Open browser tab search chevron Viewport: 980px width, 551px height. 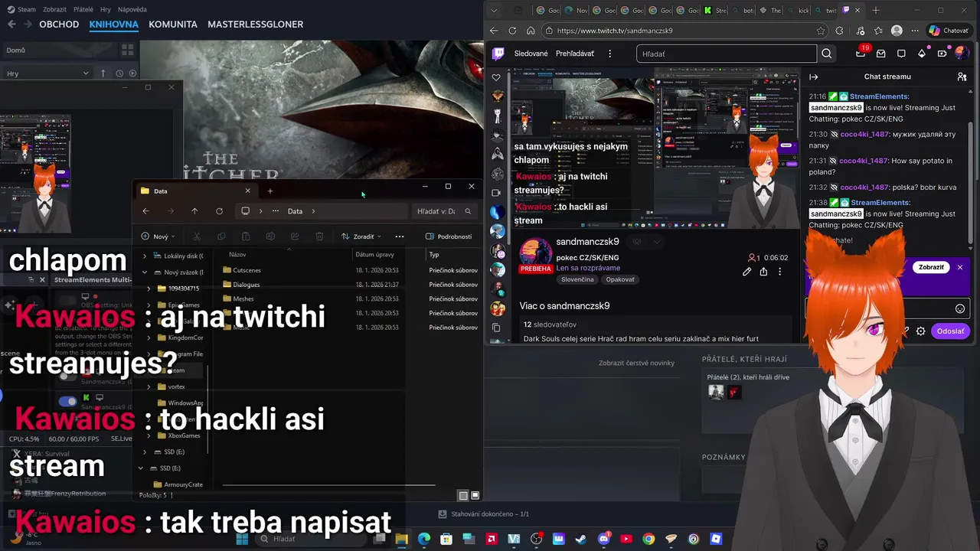(495, 11)
